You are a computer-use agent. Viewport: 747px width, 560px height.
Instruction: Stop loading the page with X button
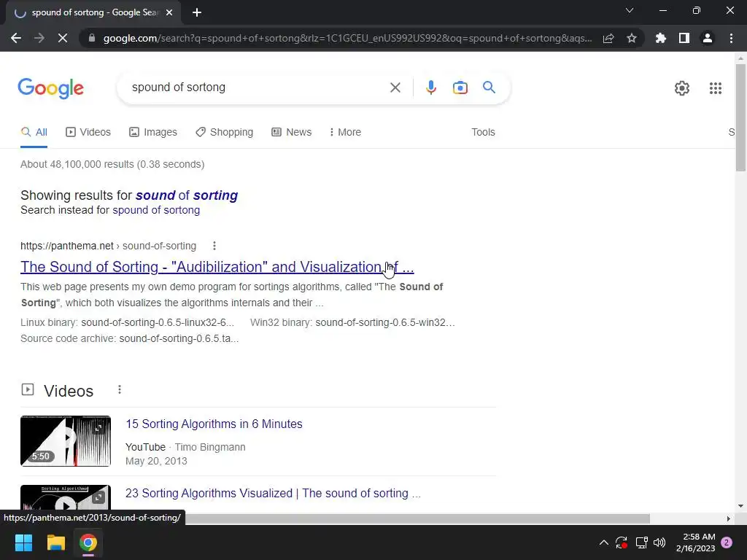63,38
